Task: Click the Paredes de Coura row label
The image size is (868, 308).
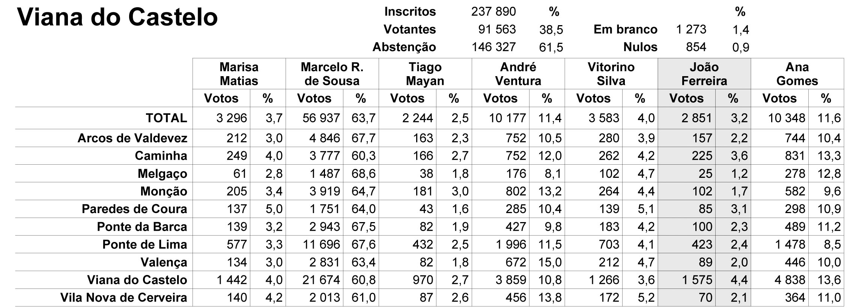Action: click(x=134, y=209)
